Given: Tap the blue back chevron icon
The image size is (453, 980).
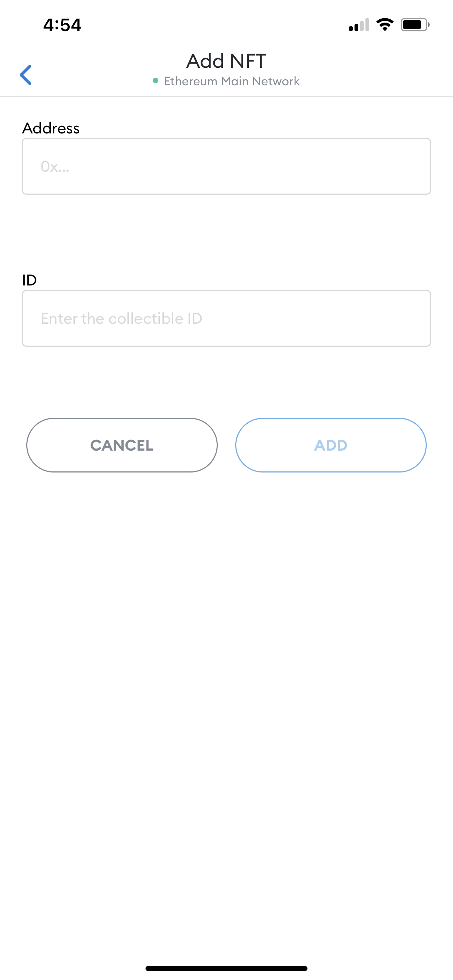Looking at the screenshot, I should click(x=26, y=75).
